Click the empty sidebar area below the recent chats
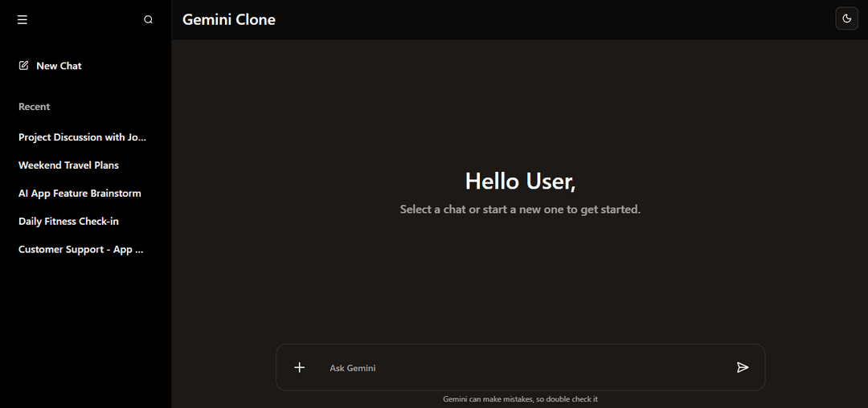Image resolution: width=868 pixels, height=408 pixels. pyautogui.click(x=85, y=337)
